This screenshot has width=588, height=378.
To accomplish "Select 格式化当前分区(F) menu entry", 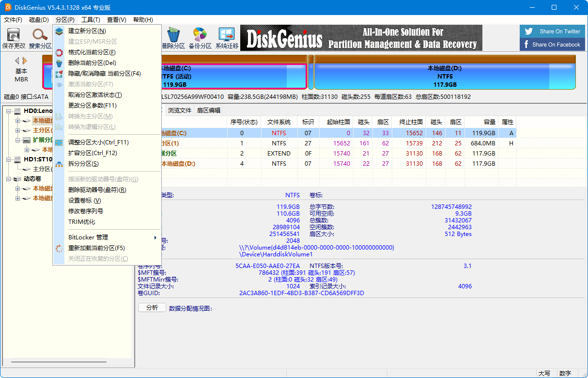I will (x=107, y=52).
